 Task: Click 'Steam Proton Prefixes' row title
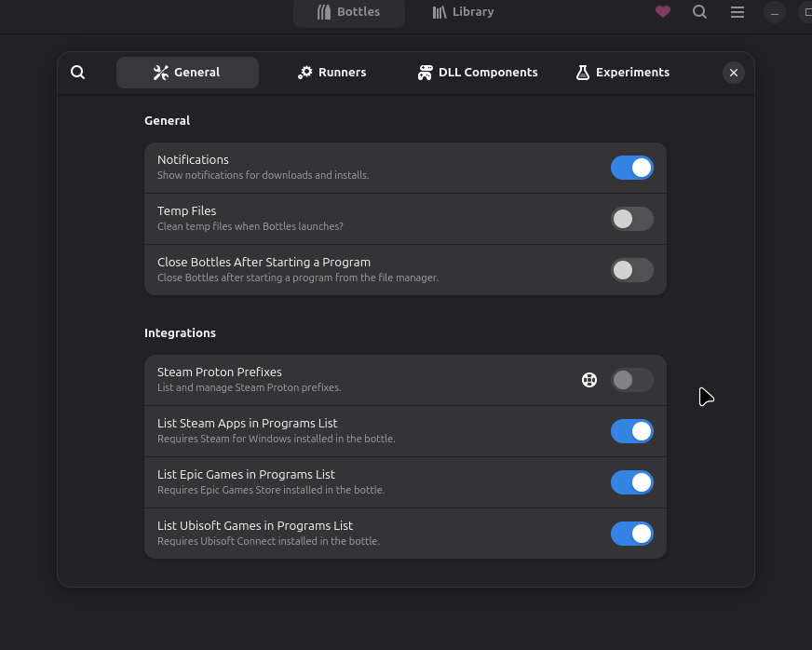[x=219, y=372]
